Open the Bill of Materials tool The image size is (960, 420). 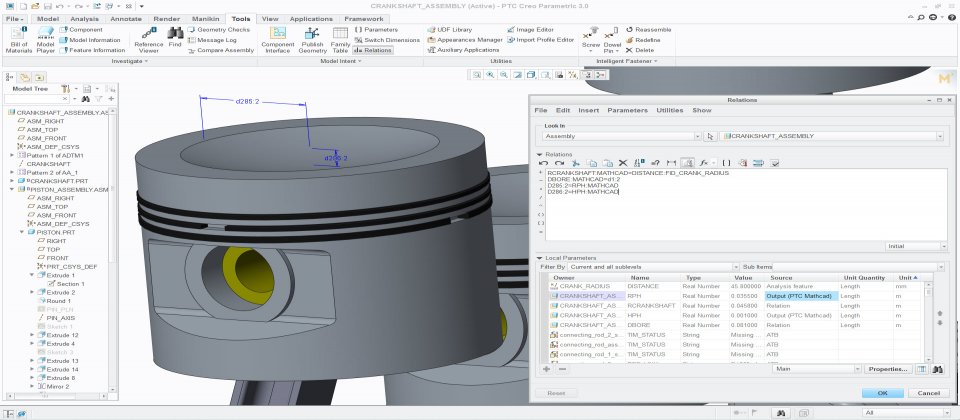(x=18, y=40)
